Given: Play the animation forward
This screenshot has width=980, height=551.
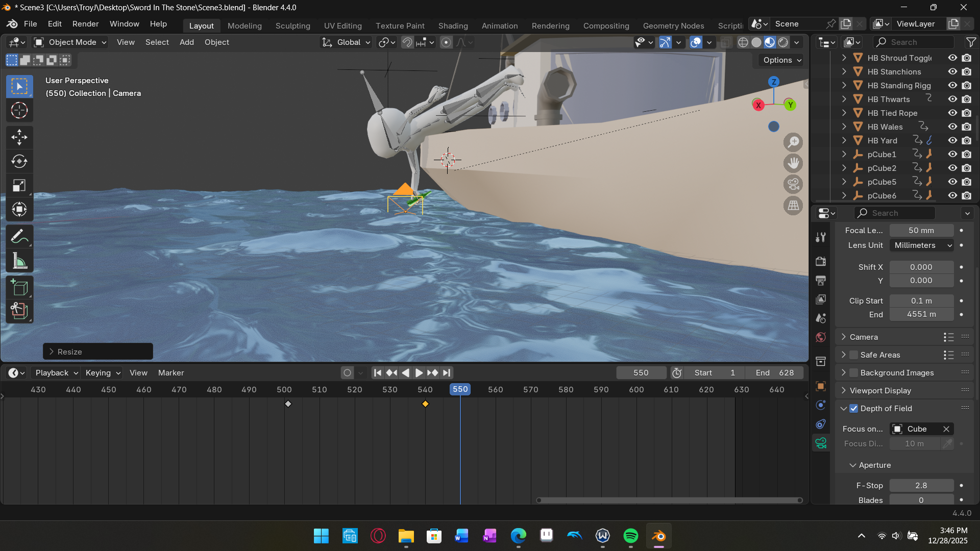Looking at the screenshot, I should point(419,373).
